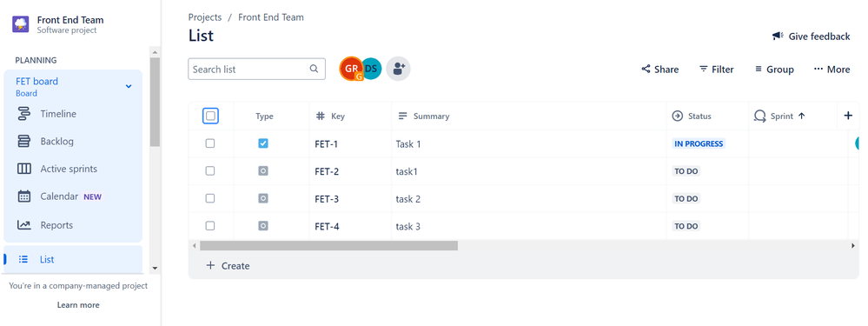Go to Projects breadcrumb
Screen dimensions: 868x326
205,17
